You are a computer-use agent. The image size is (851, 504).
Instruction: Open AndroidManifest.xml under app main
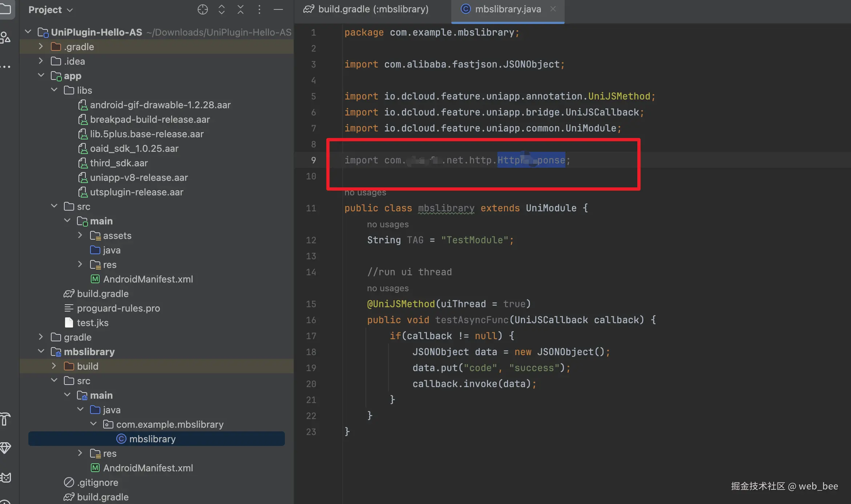(x=148, y=279)
